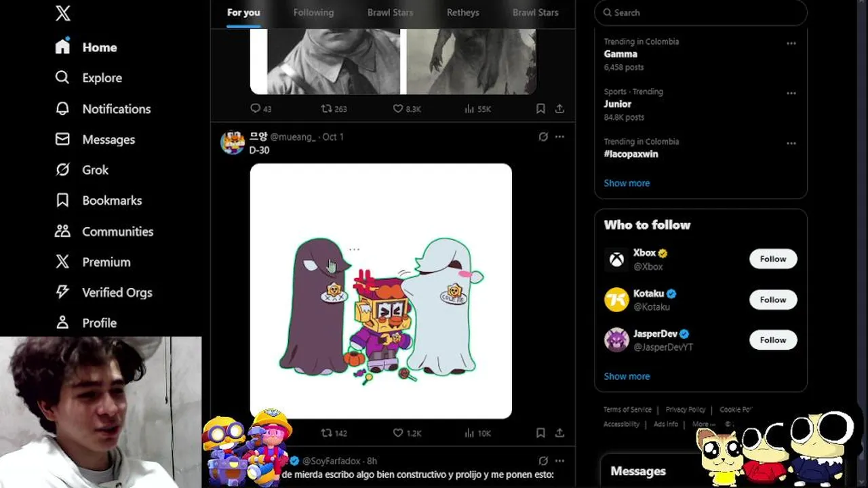
Task: Switch to the For you tab
Action: [x=243, y=13]
